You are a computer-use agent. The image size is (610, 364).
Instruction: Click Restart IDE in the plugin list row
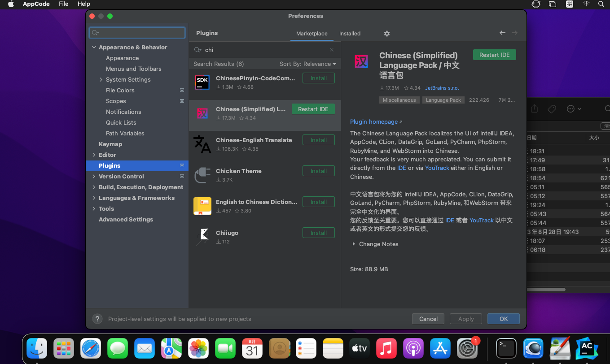coord(313,109)
